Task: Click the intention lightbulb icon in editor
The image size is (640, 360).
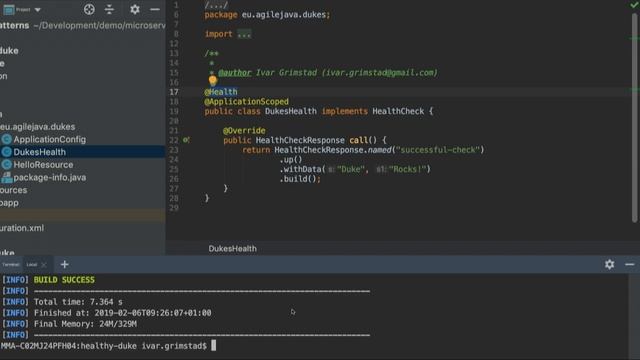Action: [213, 81]
